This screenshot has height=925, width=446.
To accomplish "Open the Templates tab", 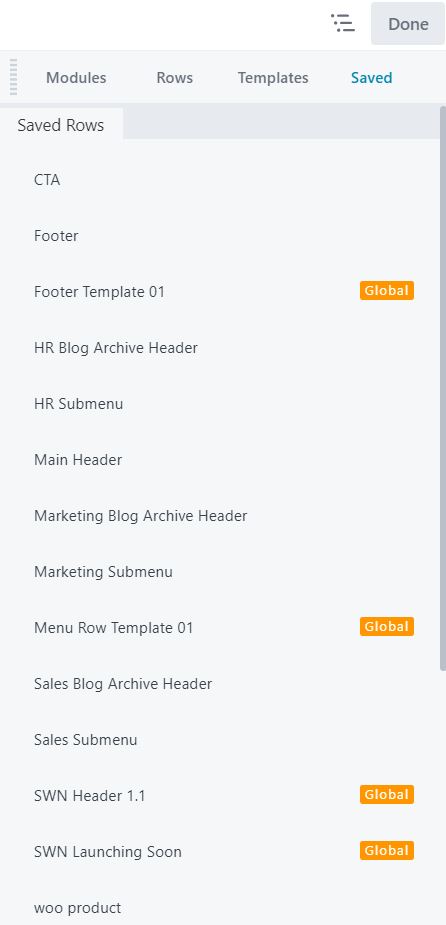I will tap(273, 78).
